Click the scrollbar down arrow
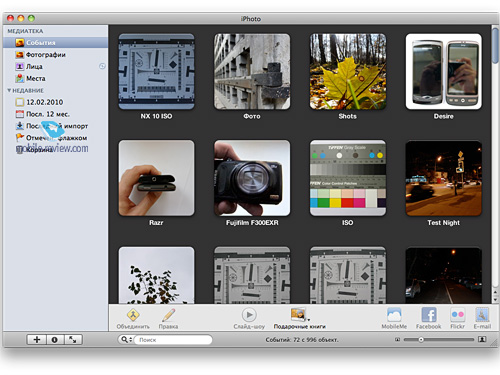Screen dimensions: 500x375 point(495,299)
